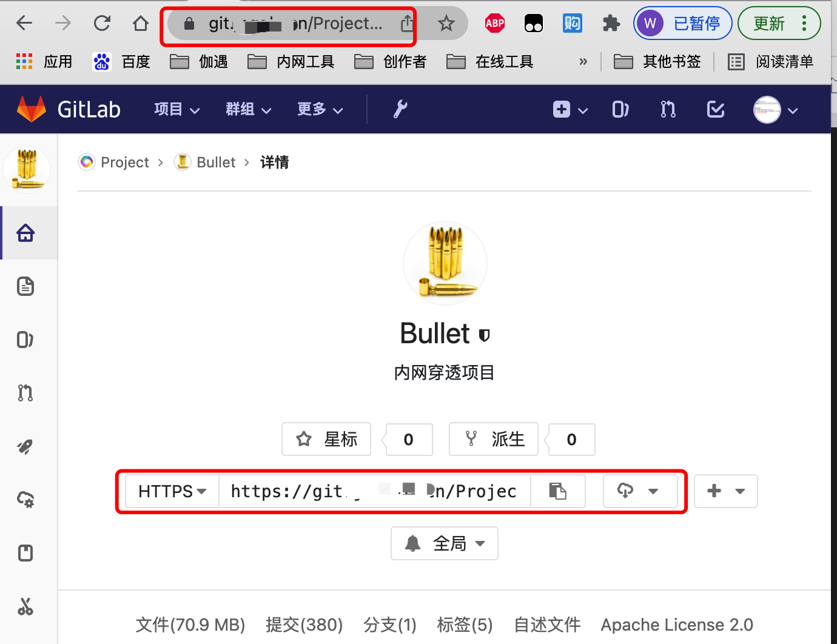Image resolution: width=837 pixels, height=644 pixels.
Task: Click the large Bullet project avatar
Action: (x=445, y=263)
